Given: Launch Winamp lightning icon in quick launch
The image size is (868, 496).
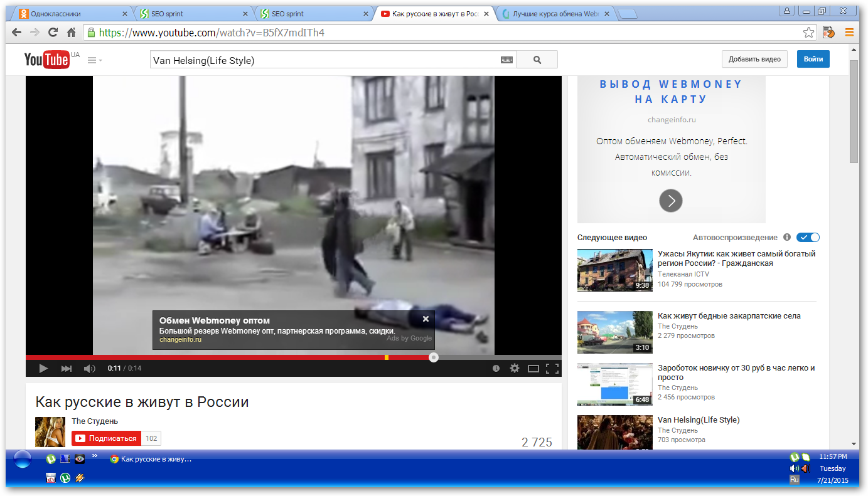Looking at the screenshot, I should [x=80, y=478].
